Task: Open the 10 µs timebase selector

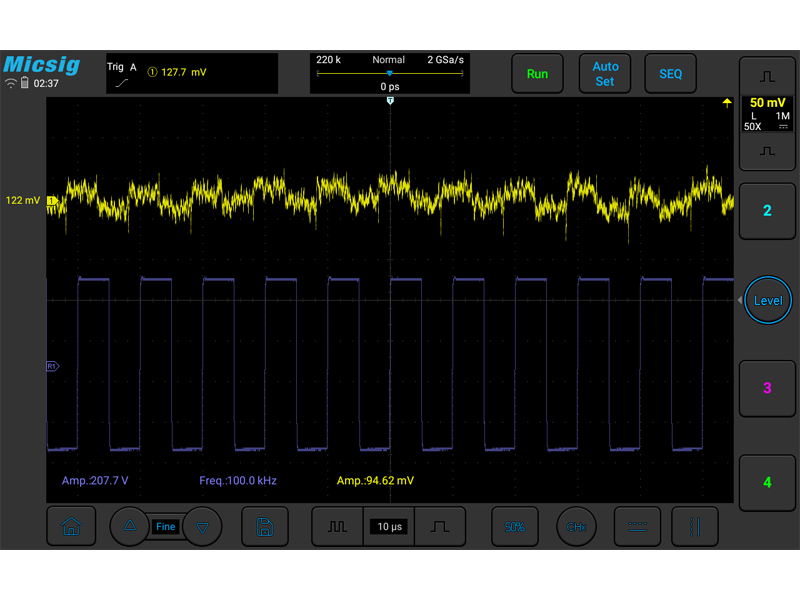Action: point(389,527)
